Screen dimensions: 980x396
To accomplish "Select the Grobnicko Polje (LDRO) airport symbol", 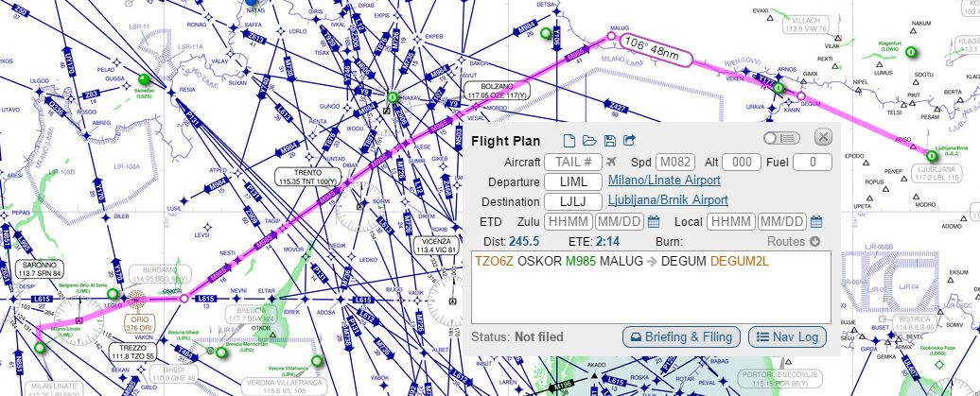I will (x=938, y=362).
